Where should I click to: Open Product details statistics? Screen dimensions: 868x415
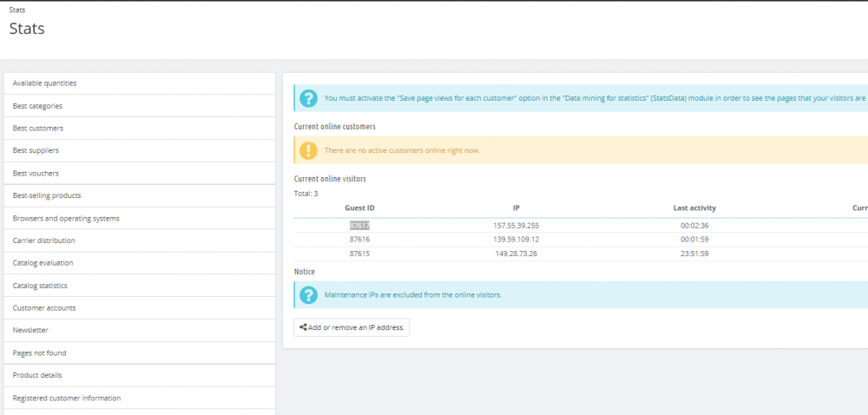point(140,375)
